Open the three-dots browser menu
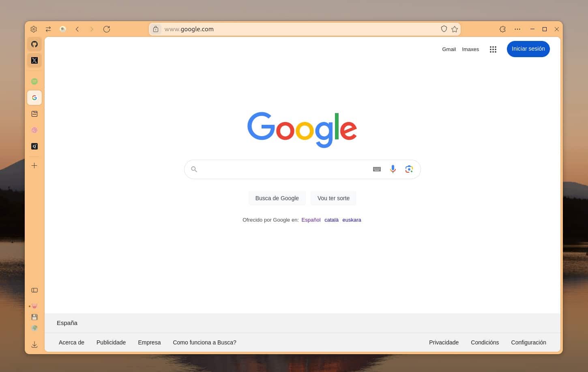Screen dimensions: 588x372 (517, 29)
